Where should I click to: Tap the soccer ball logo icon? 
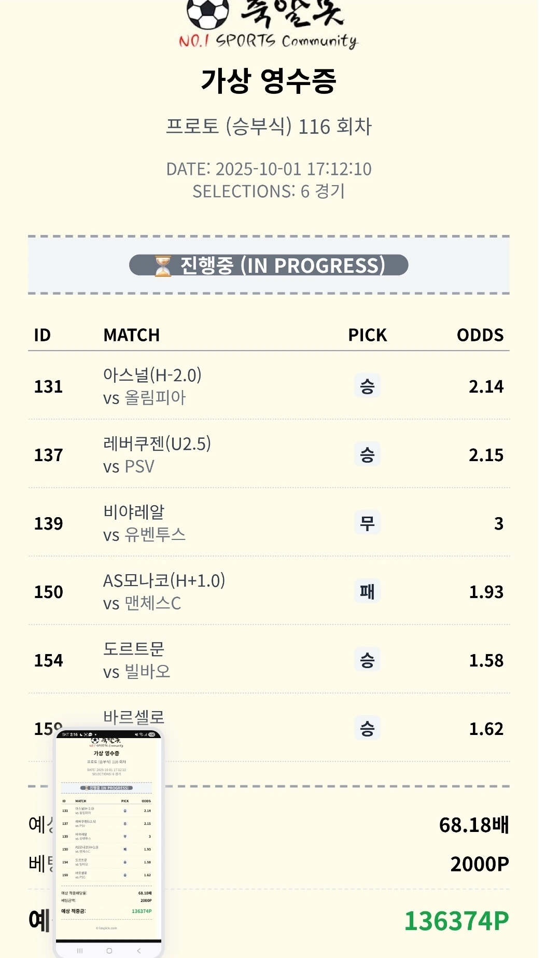207,13
